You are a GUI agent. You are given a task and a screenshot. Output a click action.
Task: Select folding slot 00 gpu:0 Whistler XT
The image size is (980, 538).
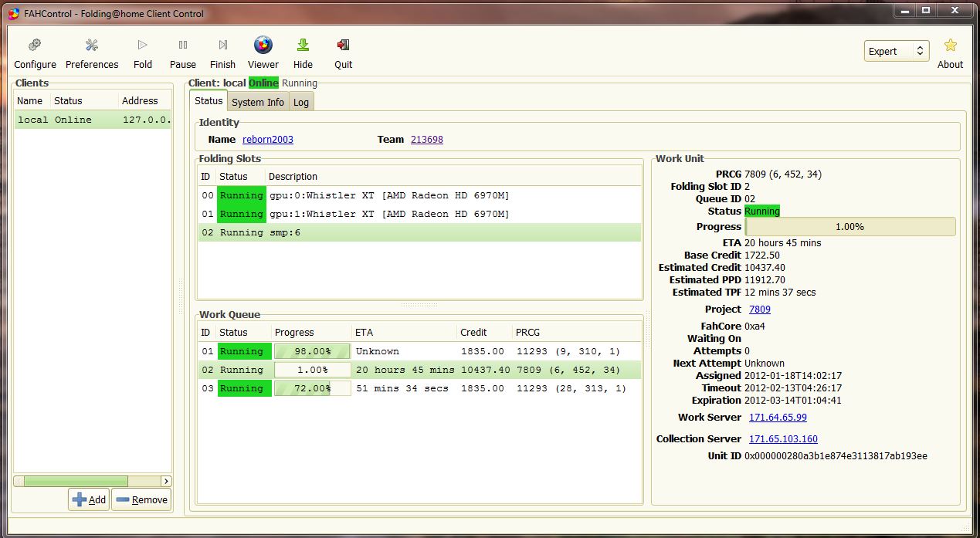419,195
